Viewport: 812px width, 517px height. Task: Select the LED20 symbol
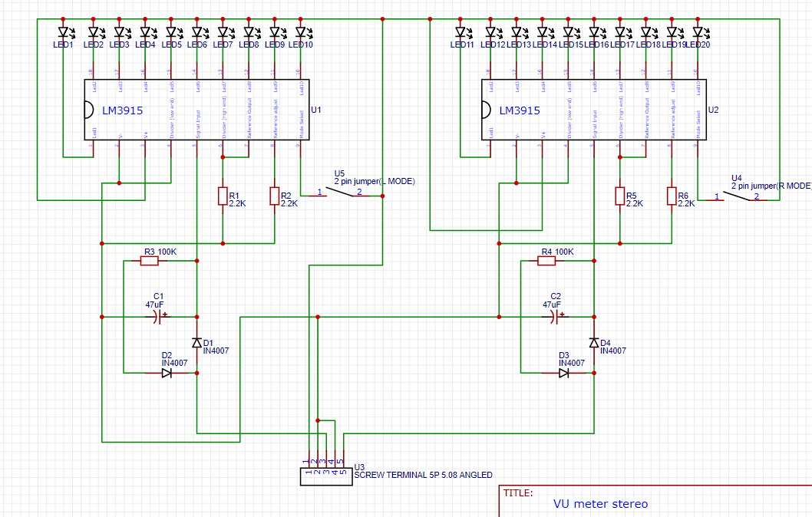[x=698, y=32]
